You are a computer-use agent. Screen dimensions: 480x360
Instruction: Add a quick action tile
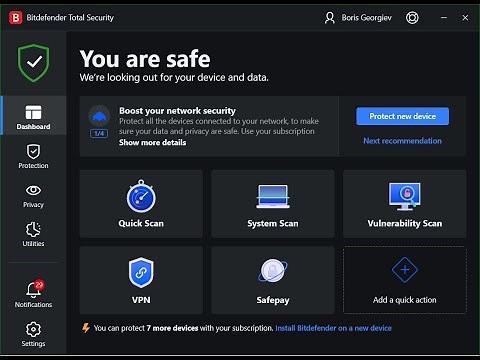[x=405, y=280]
